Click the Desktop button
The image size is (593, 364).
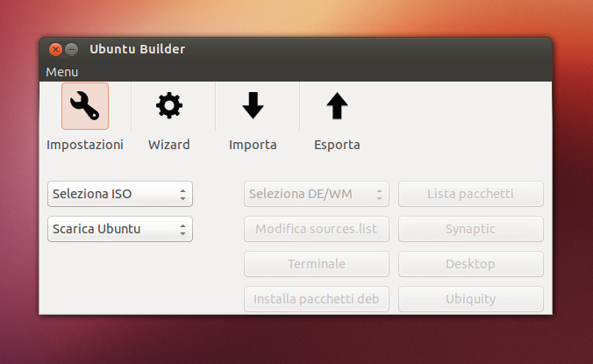pos(471,264)
